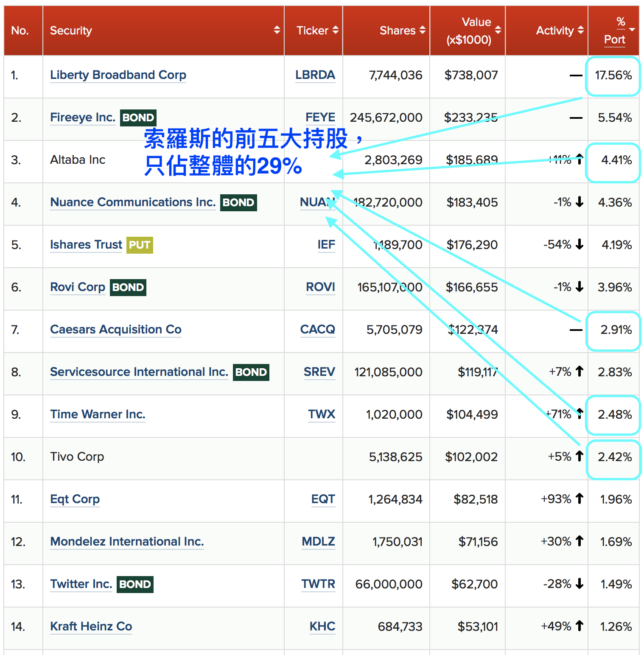Screen dimensions: 644x655
Task: Click BOND badge next to Rovi Corp
Action: tap(128, 287)
